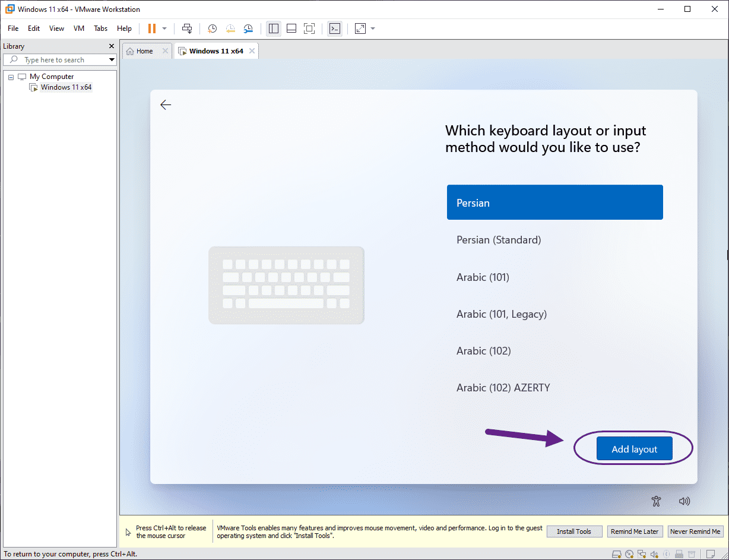Click the CD/DVD drive status icon
Image resolution: width=729 pixels, height=560 pixels.
[629, 554]
